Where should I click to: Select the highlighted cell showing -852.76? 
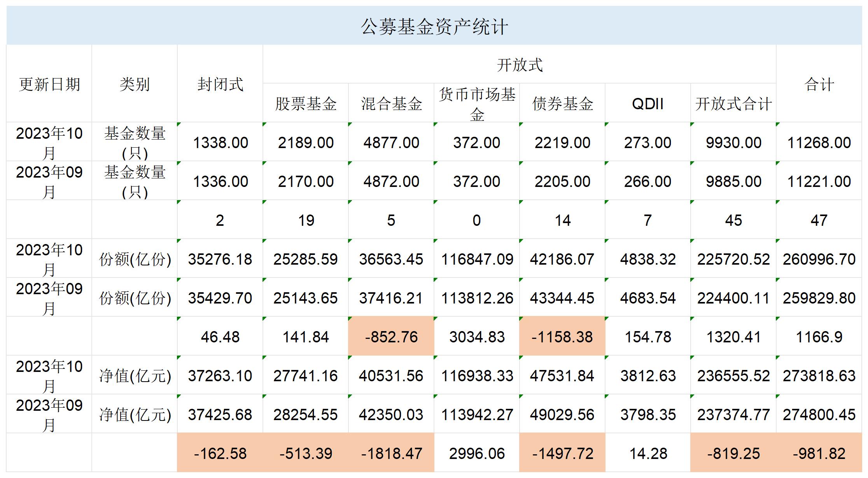391,337
